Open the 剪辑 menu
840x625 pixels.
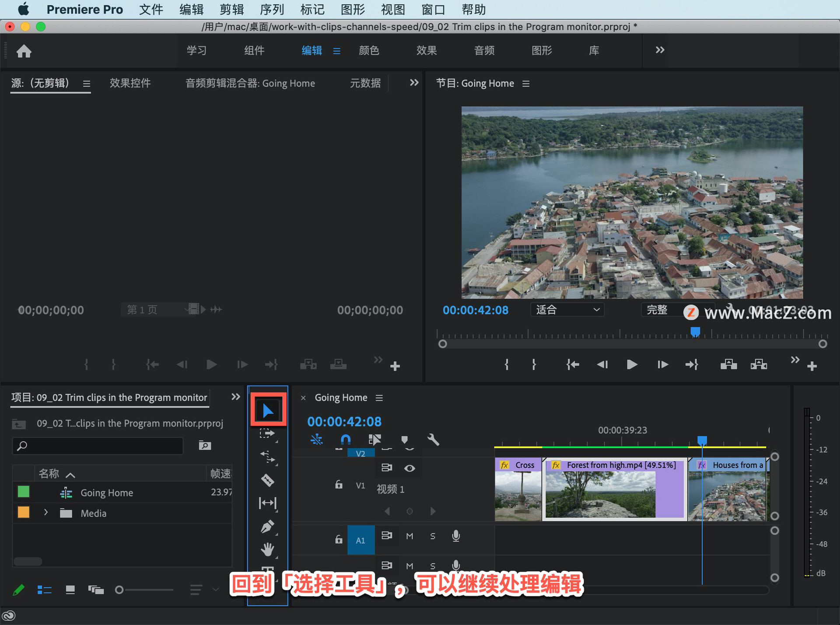pyautogui.click(x=231, y=10)
